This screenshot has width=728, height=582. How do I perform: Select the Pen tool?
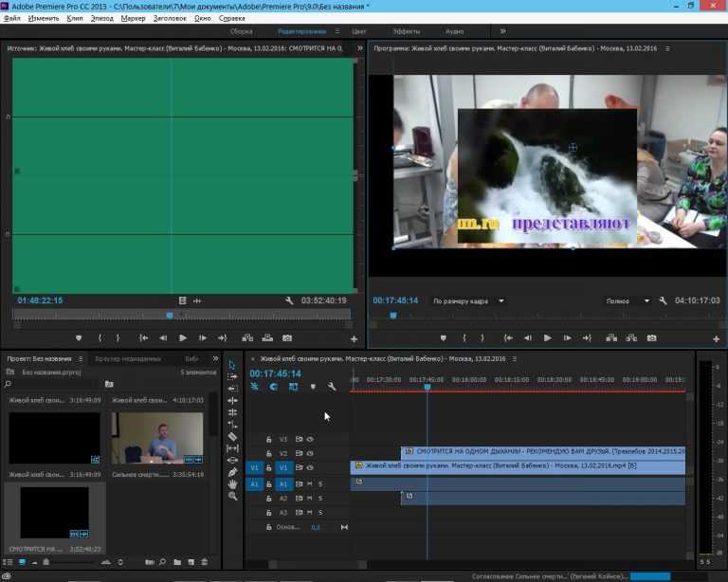[232, 472]
